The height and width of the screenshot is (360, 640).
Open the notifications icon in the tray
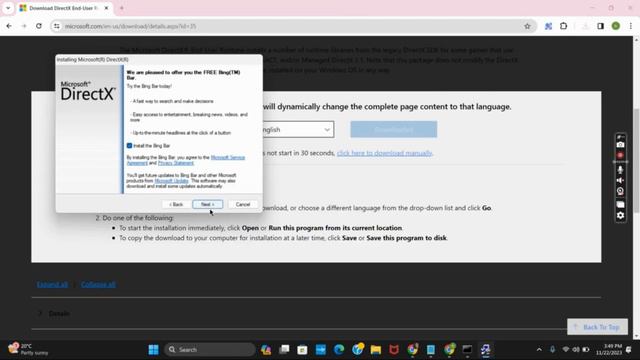coord(629,350)
